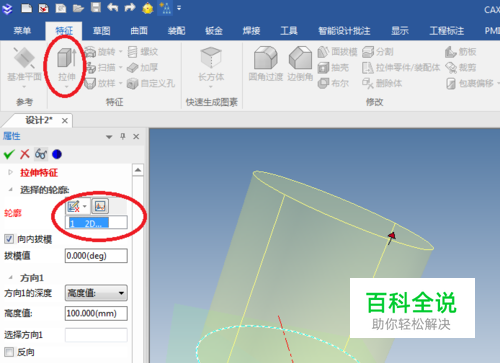Switch to the 设计2* document tab
The width and height of the screenshot is (500, 363).
[38, 120]
